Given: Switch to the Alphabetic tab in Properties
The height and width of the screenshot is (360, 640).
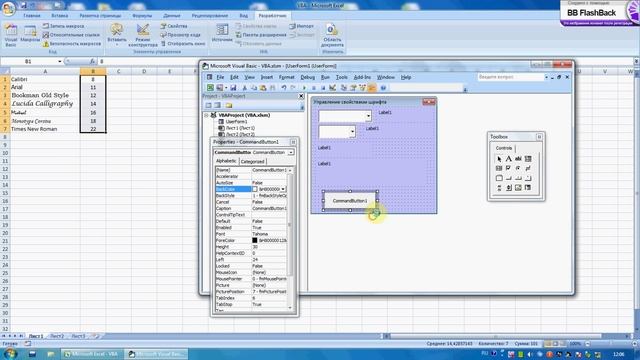Looking at the screenshot, I should pos(226,161).
